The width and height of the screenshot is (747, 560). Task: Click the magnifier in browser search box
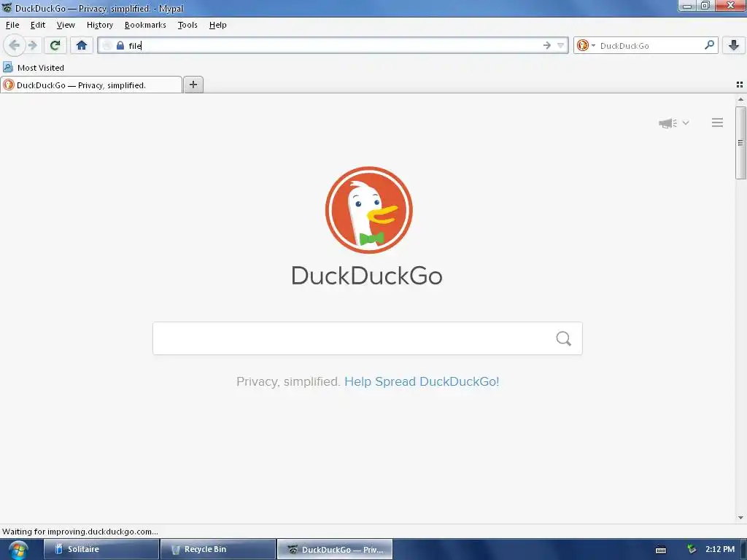pos(709,45)
